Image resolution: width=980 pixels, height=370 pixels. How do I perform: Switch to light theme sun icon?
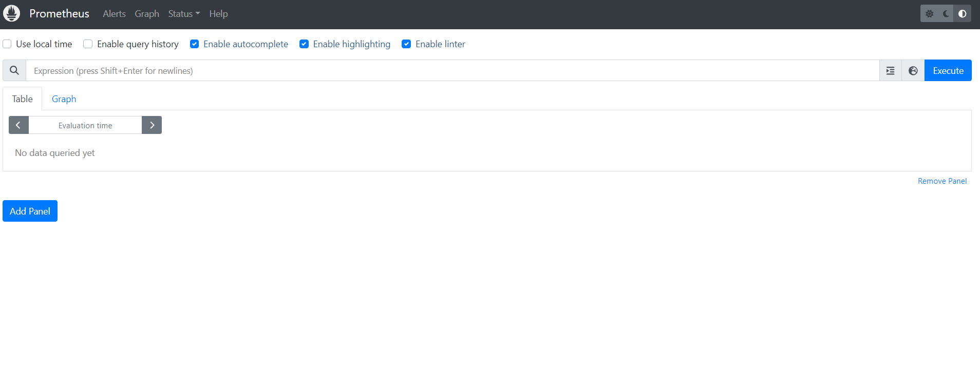[929, 14]
